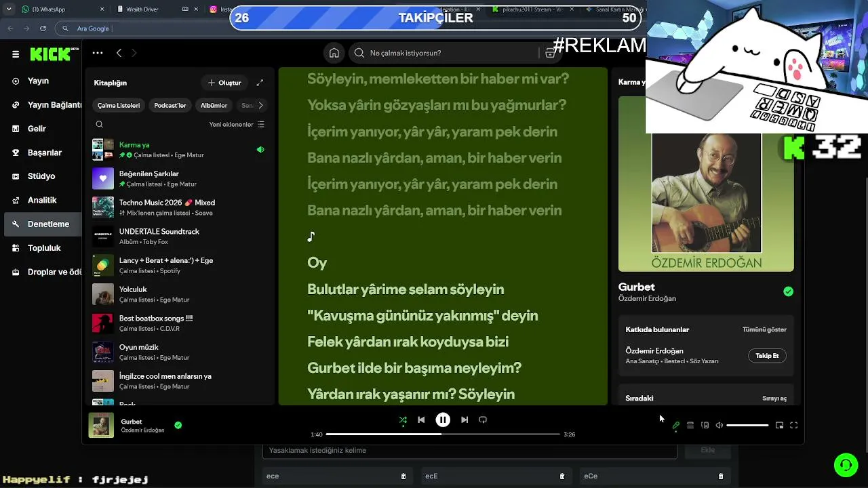Image resolution: width=868 pixels, height=488 pixels.
Task: Filter library by Podcast'ler
Action: tap(170, 106)
